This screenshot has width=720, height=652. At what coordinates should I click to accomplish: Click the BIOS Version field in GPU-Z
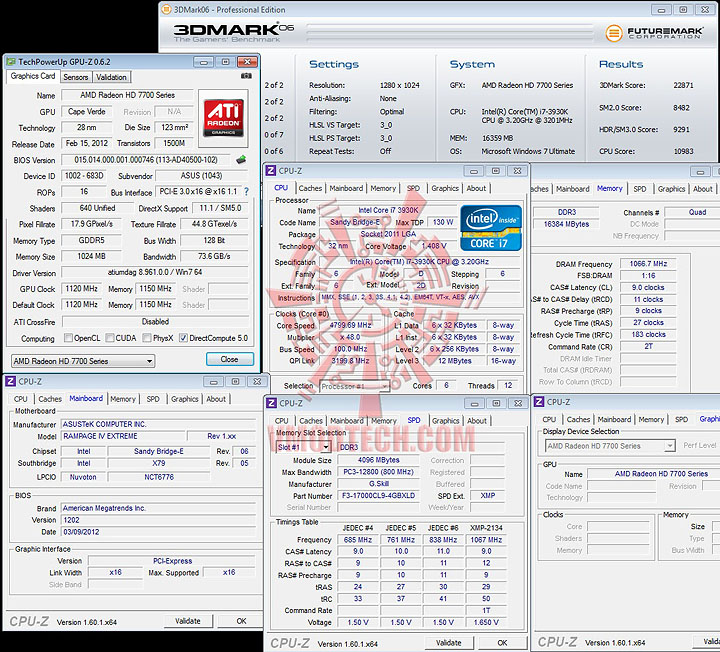coord(147,160)
